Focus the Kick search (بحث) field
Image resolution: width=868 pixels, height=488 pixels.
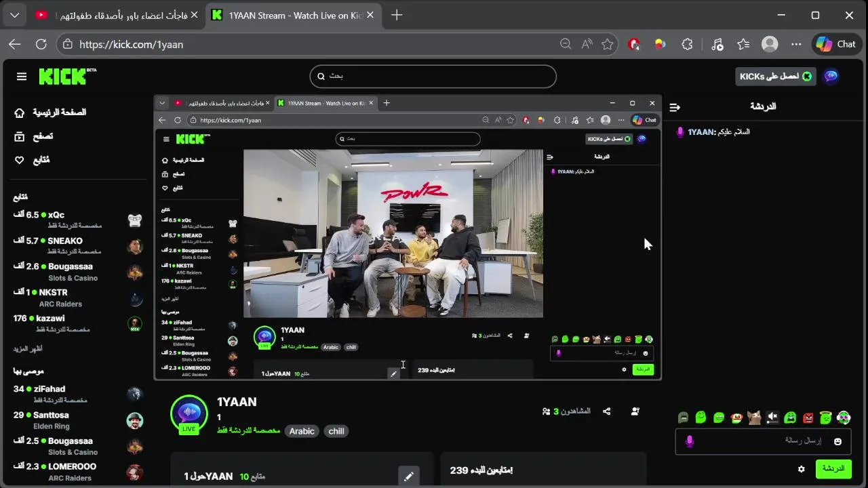(x=433, y=76)
